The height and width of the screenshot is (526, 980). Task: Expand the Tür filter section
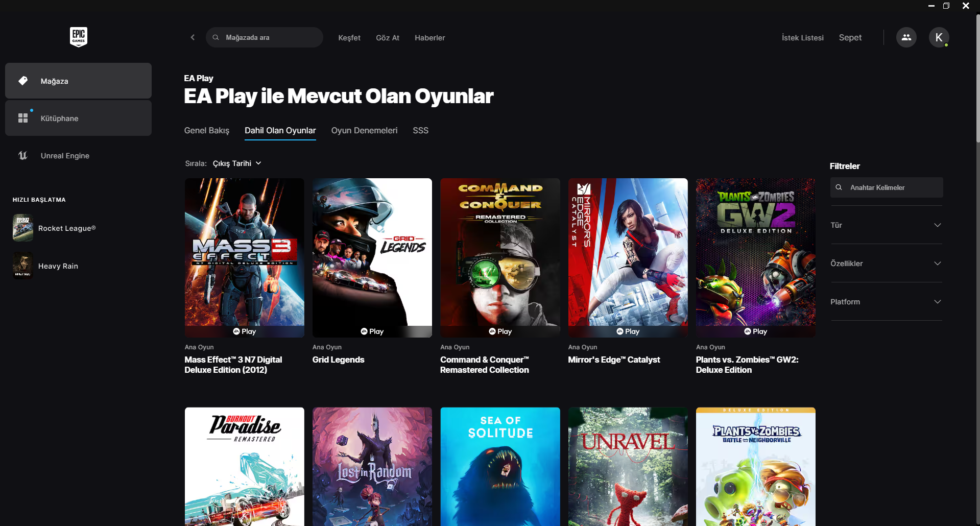887,225
